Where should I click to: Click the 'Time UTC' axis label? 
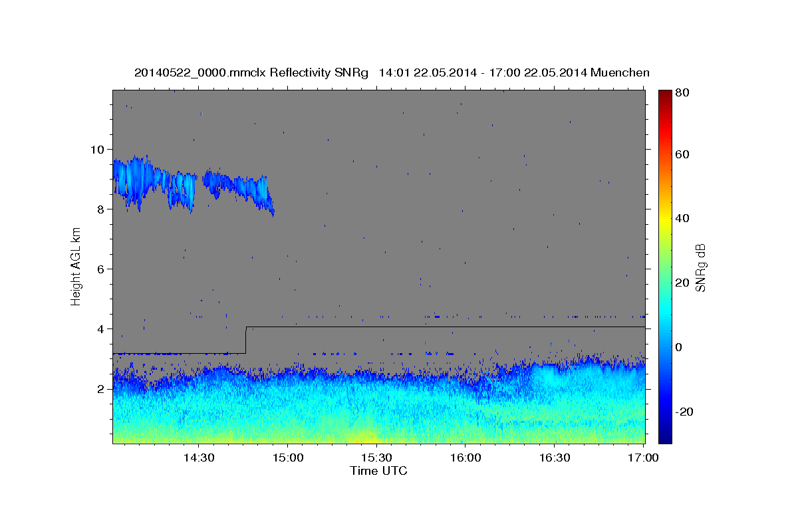[x=378, y=471]
